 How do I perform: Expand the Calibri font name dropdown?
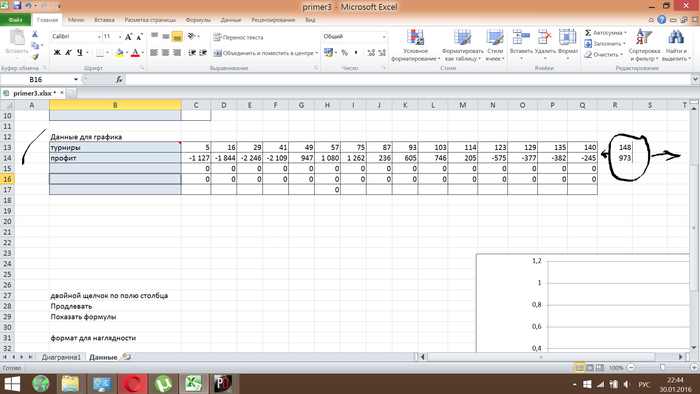point(99,37)
